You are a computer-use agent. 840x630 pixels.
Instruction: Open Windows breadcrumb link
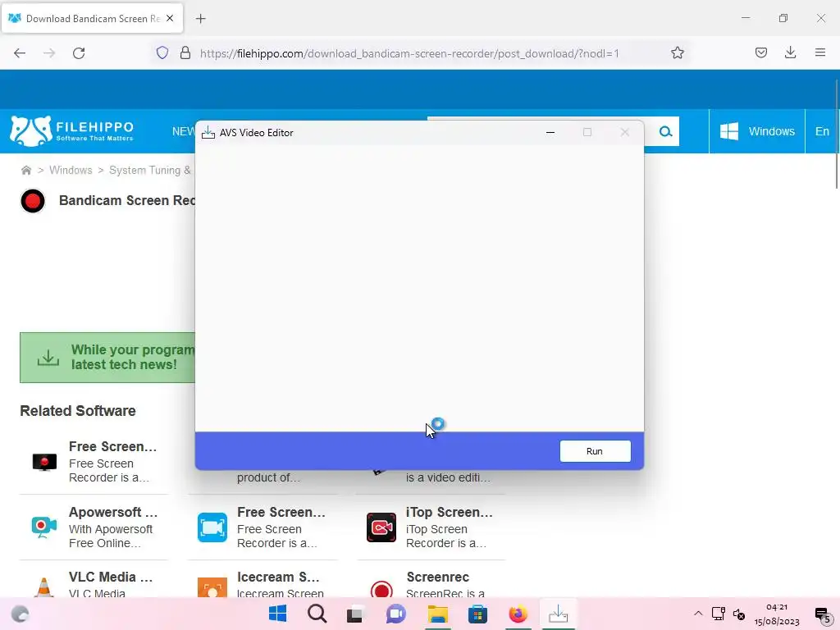(x=71, y=171)
